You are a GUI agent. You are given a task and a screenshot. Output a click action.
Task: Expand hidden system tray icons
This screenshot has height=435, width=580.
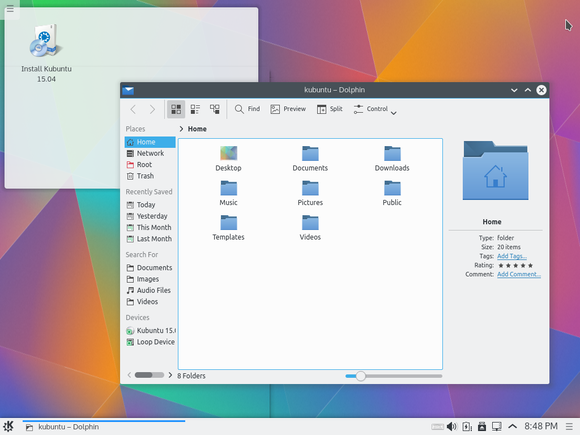pos(512,427)
